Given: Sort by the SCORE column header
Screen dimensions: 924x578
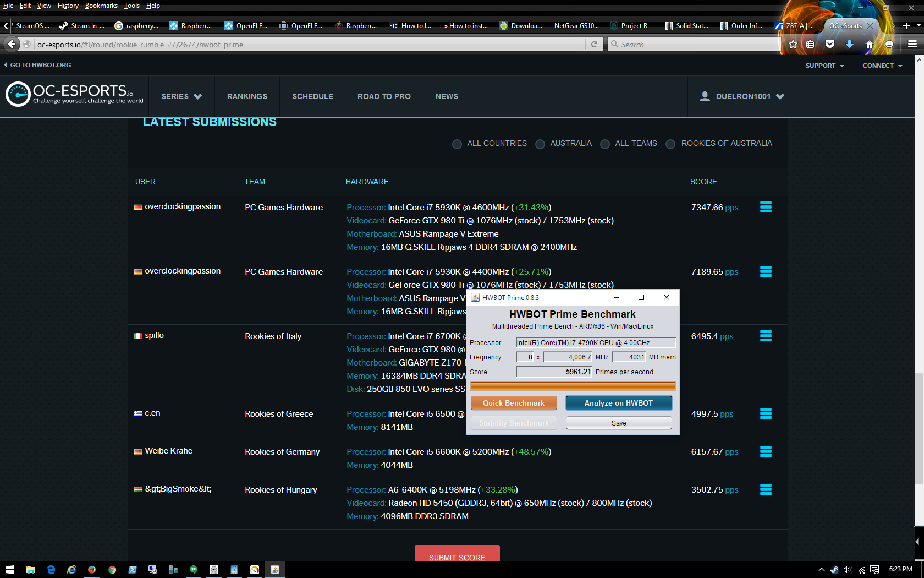Looking at the screenshot, I should [x=703, y=182].
